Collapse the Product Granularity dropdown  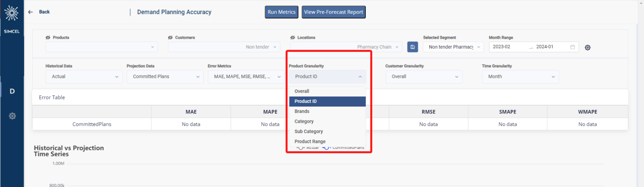tap(328, 76)
